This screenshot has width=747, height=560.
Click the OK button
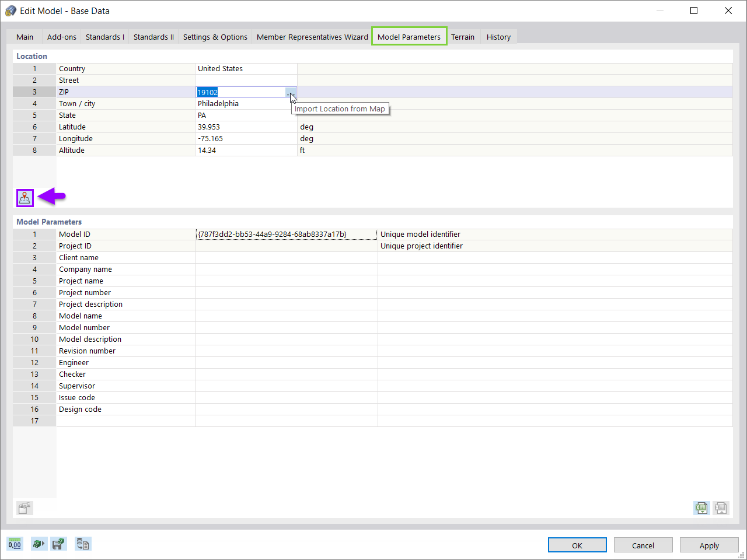coord(577,545)
